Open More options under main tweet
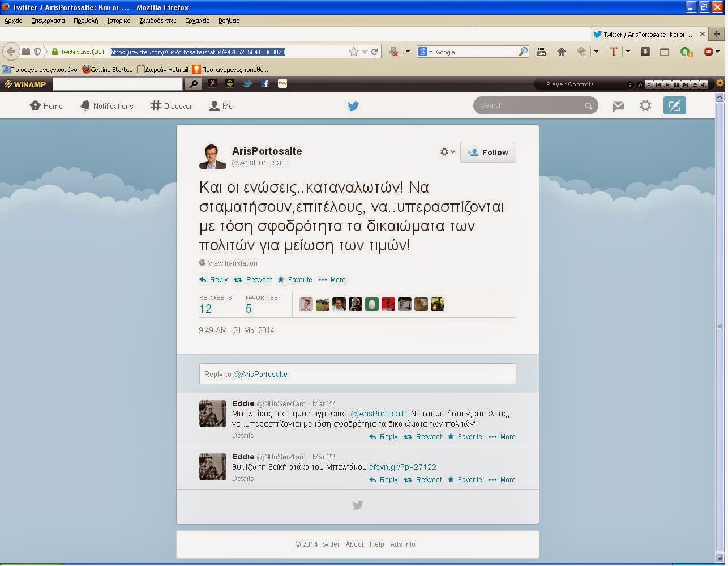 coord(332,280)
